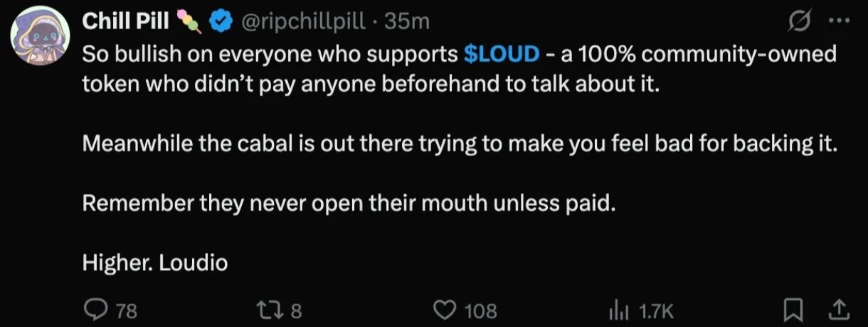
Task: Like the post with the heart icon
Action: coord(445,310)
